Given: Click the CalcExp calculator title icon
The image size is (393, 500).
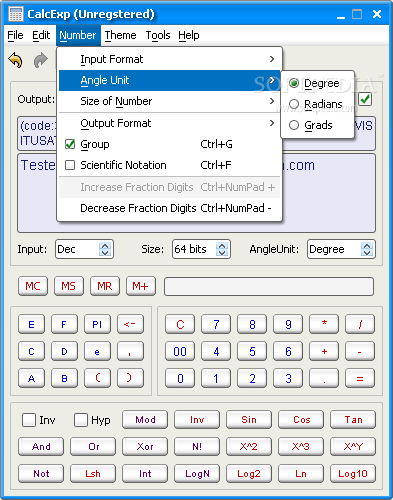Looking at the screenshot, I should click(15, 14).
